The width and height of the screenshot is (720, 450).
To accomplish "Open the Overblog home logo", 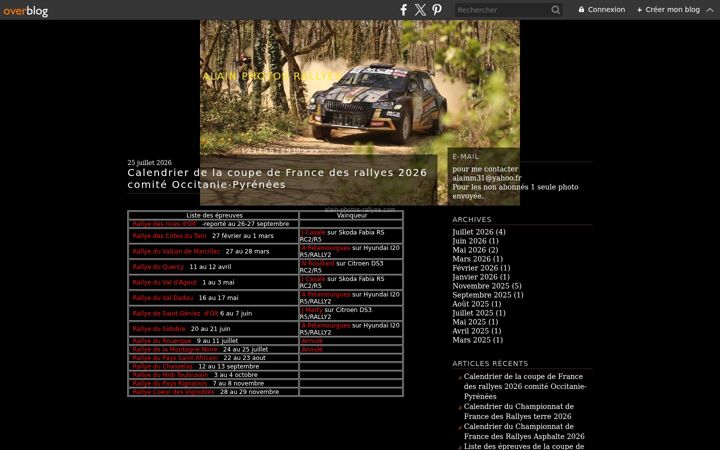I will point(25,10).
